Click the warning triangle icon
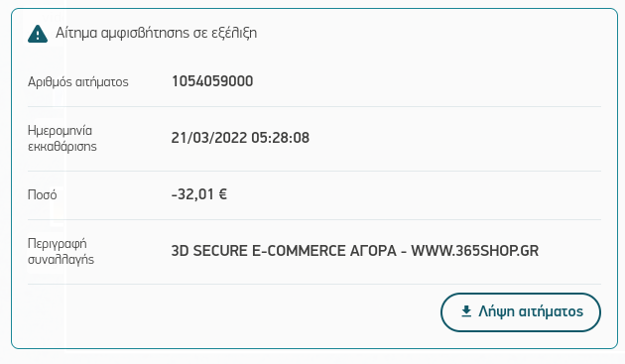625x364 pixels. (x=38, y=34)
